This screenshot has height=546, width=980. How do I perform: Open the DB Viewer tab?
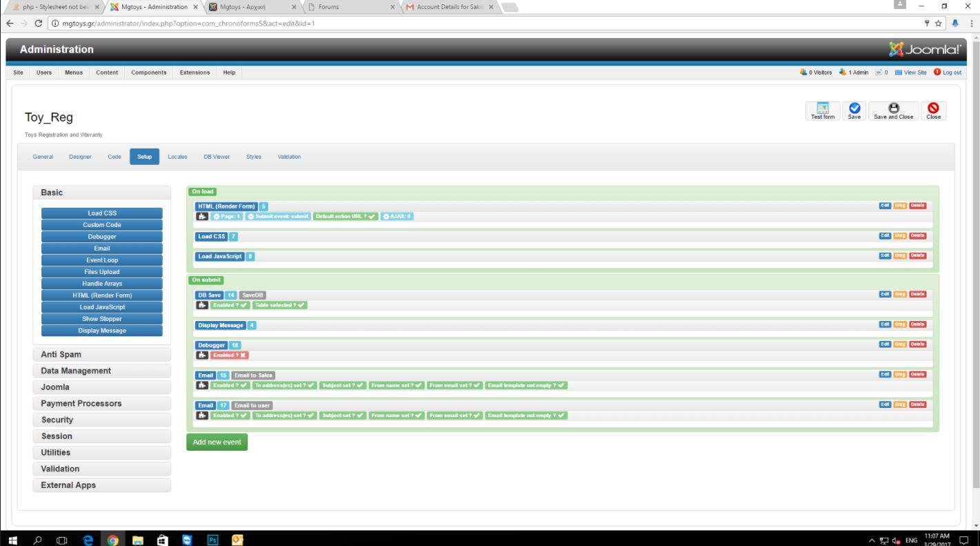(x=217, y=157)
